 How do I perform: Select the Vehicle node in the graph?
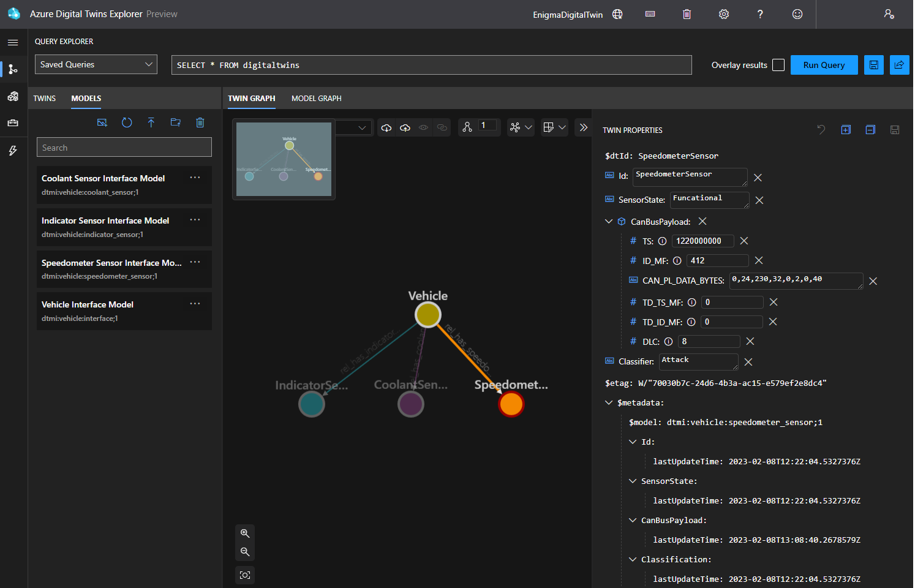(427, 315)
